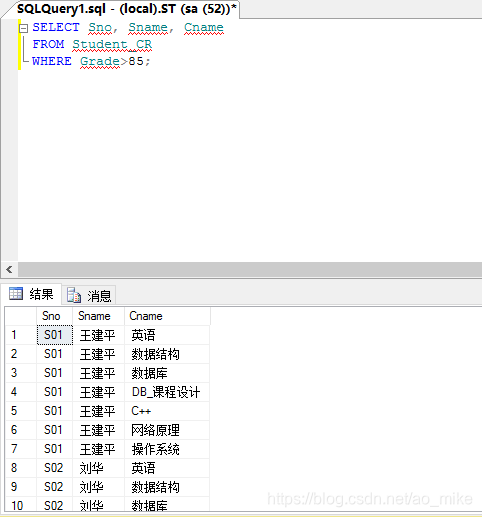Screen dimensions: 482x517
Task: Click the Sno column header
Action: (54, 316)
